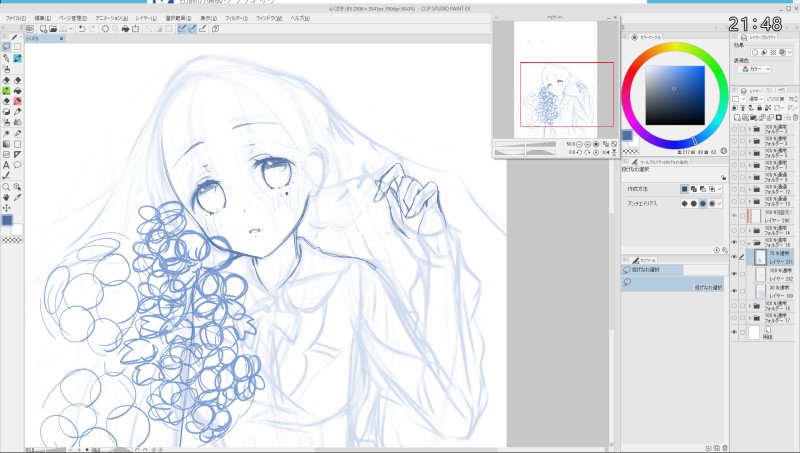Select the cyan highlighted pen tool
This screenshot has width=800, height=453.
(x=17, y=58)
